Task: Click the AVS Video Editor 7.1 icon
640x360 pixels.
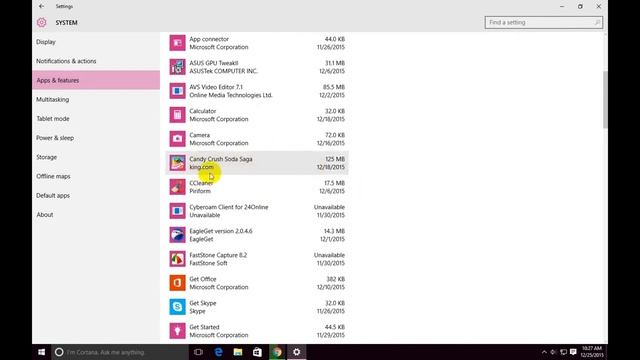Action: point(178,91)
